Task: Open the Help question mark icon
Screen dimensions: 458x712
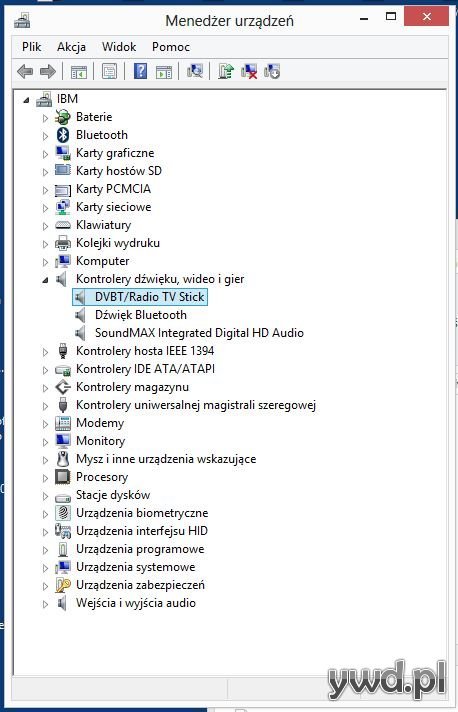Action: click(x=140, y=71)
